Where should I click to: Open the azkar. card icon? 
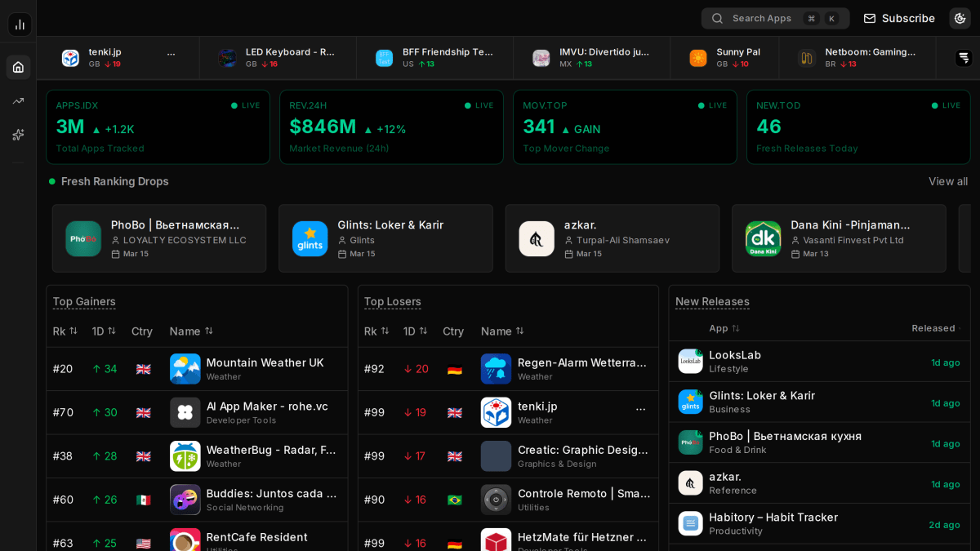tap(537, 238)
